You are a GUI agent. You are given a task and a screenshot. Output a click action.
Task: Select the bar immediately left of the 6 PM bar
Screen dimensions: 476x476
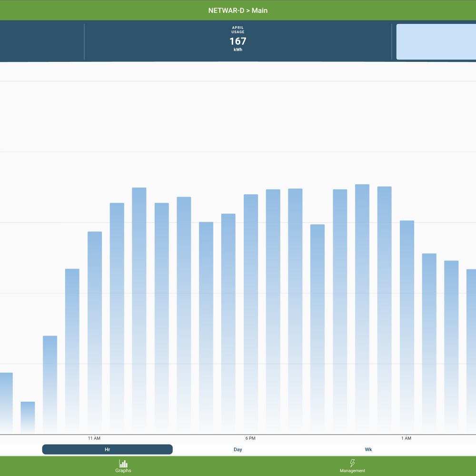point(228,324)
